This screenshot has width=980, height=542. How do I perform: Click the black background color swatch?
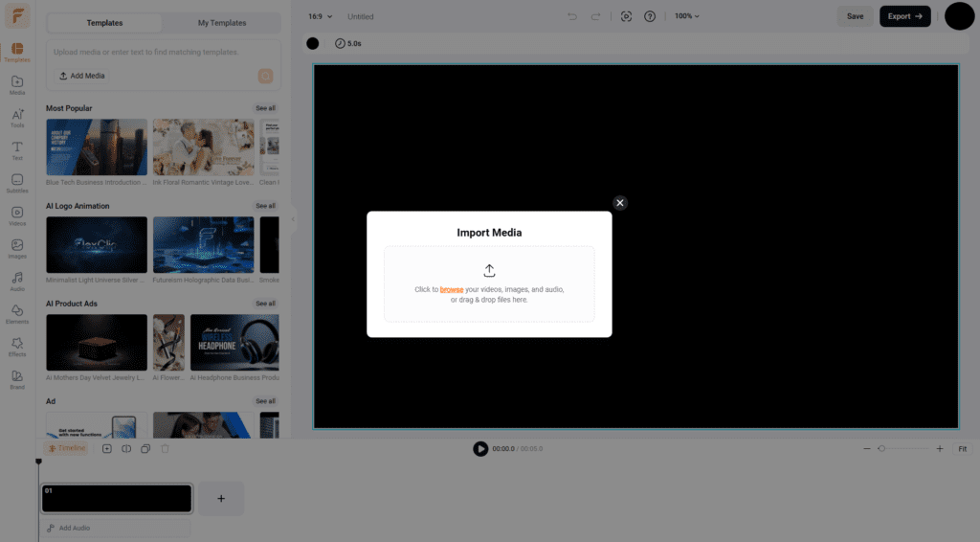(313, 43)
